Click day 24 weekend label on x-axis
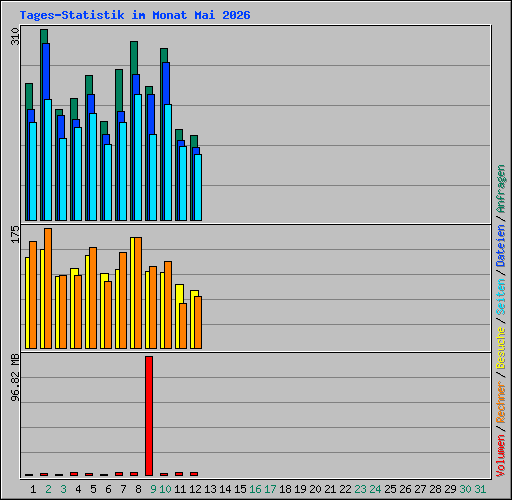Viewport: 512px width, 500px height. 375,489
